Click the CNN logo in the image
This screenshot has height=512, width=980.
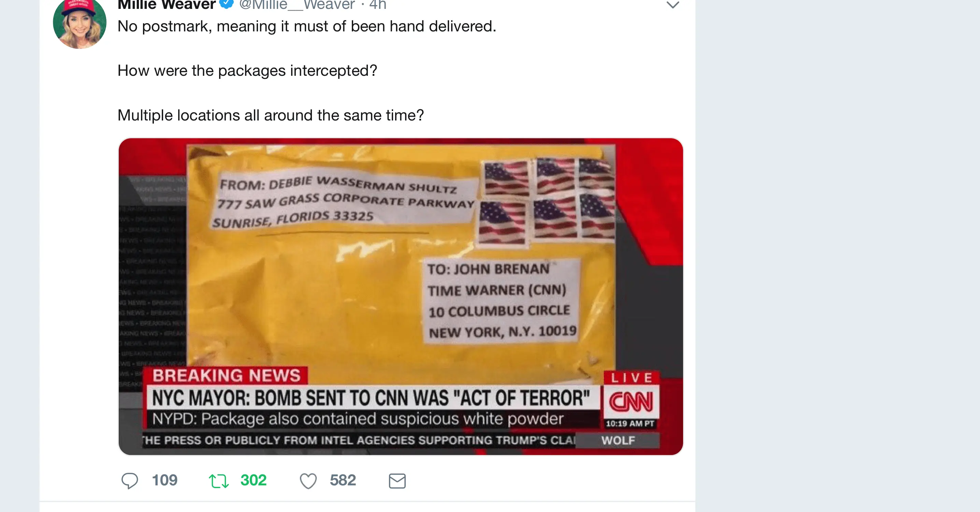(x=631, y=402)
